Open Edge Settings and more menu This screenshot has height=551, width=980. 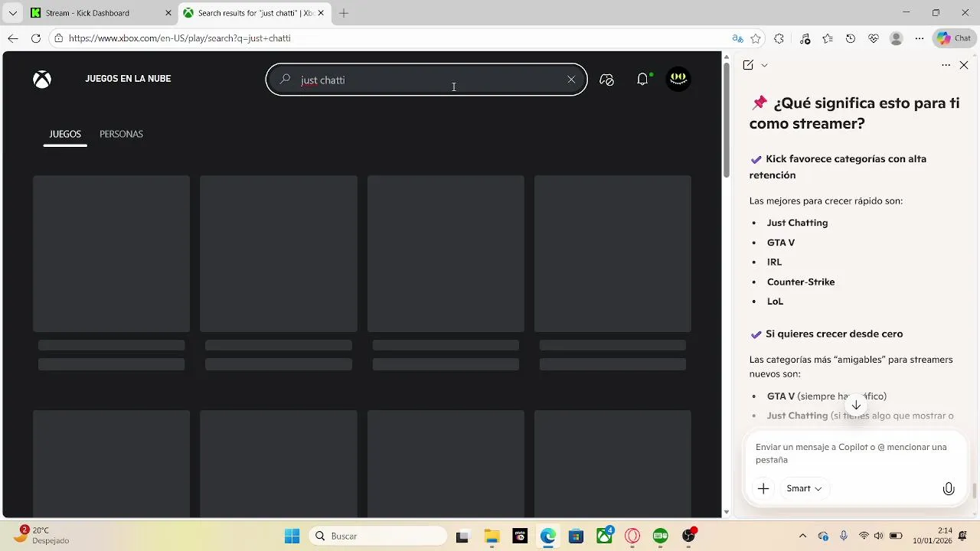[x=920, y=38]
